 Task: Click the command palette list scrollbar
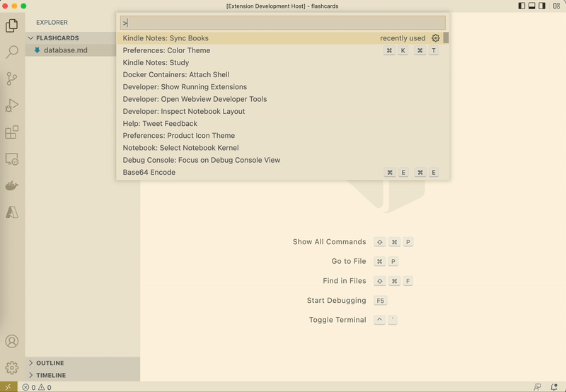446,38
